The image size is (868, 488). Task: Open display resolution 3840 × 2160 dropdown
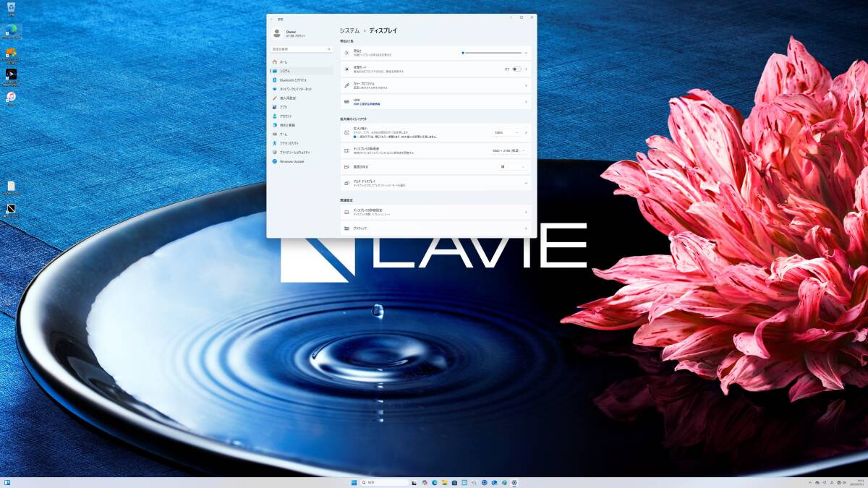509,150
